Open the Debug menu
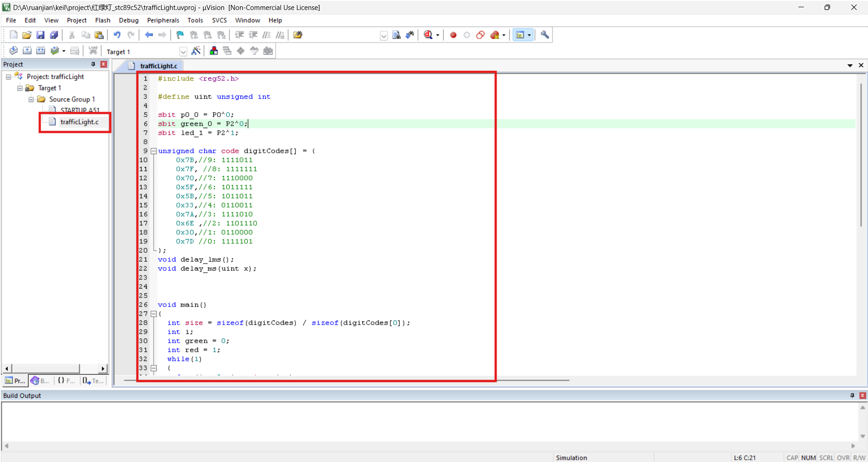 (129, 20)
